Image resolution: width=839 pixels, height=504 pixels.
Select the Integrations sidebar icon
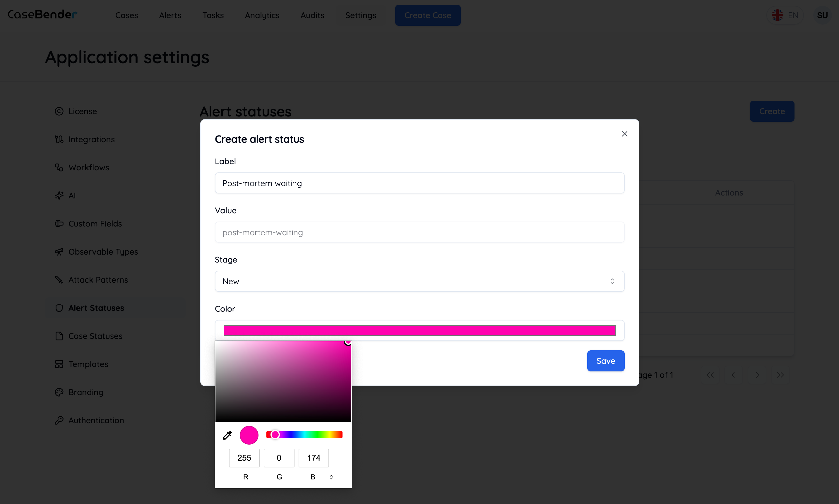59,139
